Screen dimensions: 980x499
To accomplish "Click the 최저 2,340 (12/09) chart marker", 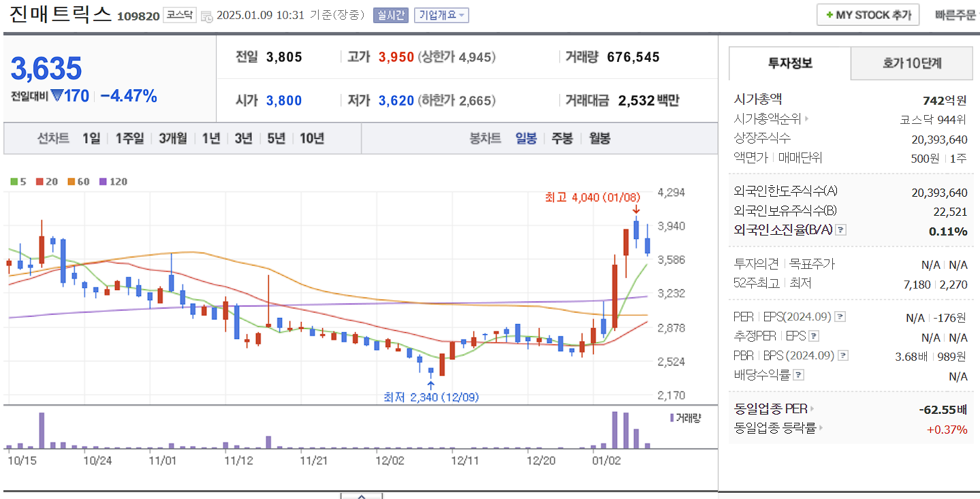I will point(431,397).
